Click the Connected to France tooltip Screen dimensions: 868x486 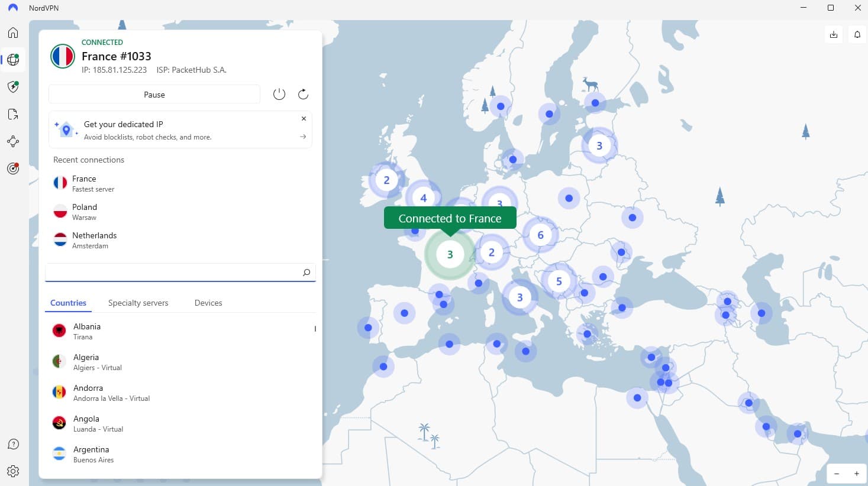pyautogui.click(x=450, y=218)
